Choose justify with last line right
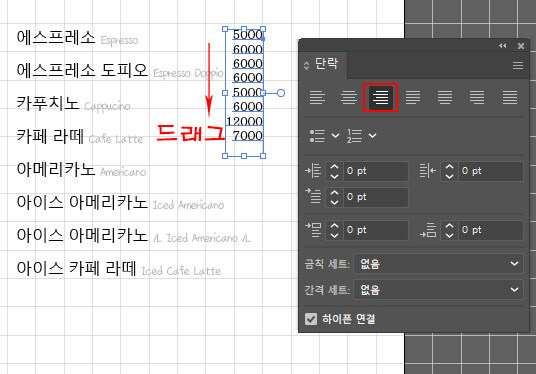This screenshot has width=536, height=374. [x=477, y=97]
